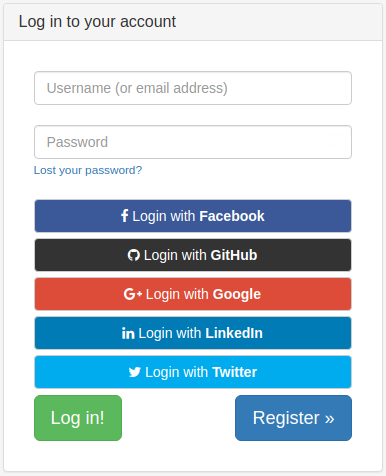Click the LinkedIn 'in' logo icon
Image resolution: width=386 pixels, height=476 pixels.
(x=128, y=333)
